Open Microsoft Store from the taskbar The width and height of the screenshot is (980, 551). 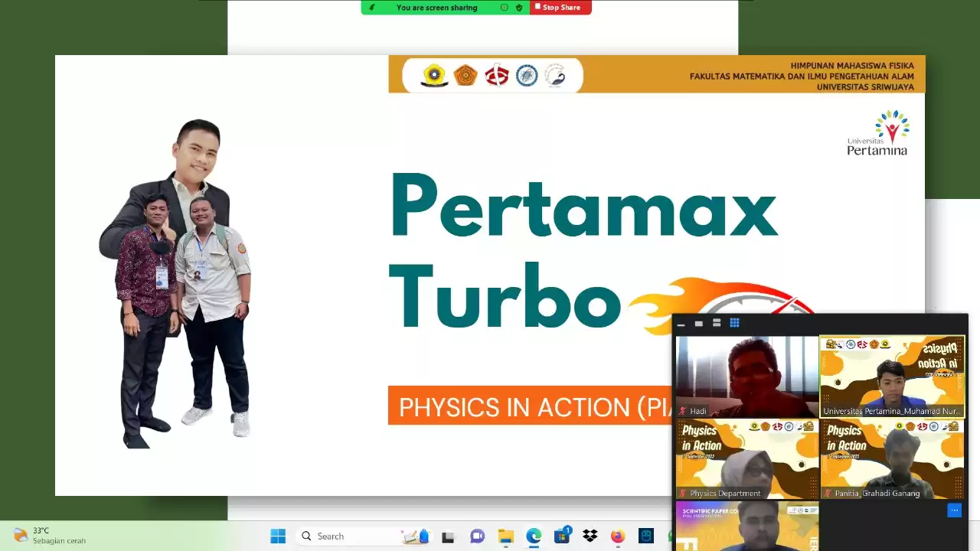[561, 536]
